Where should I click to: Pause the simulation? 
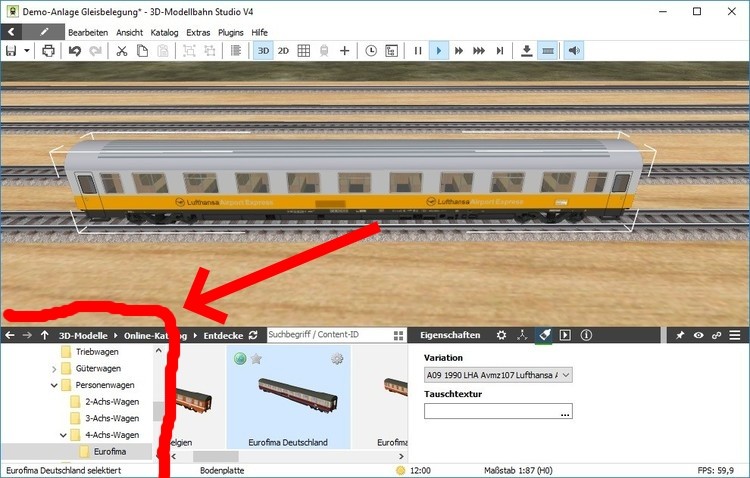point(418,51)
